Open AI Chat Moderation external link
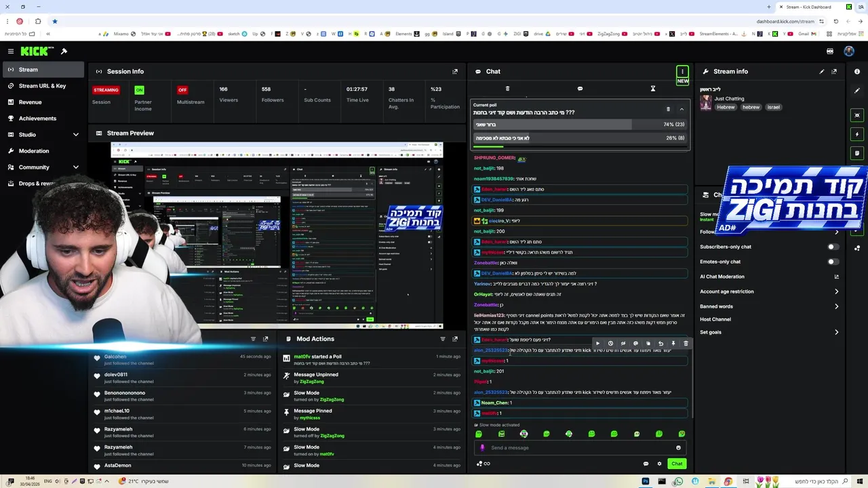This screenshot has height=488, width=868. pos(836,277)
